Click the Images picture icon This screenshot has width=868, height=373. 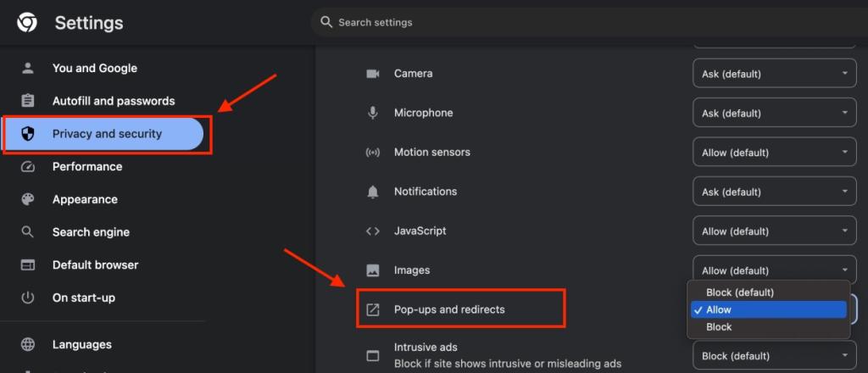(373, 270)
